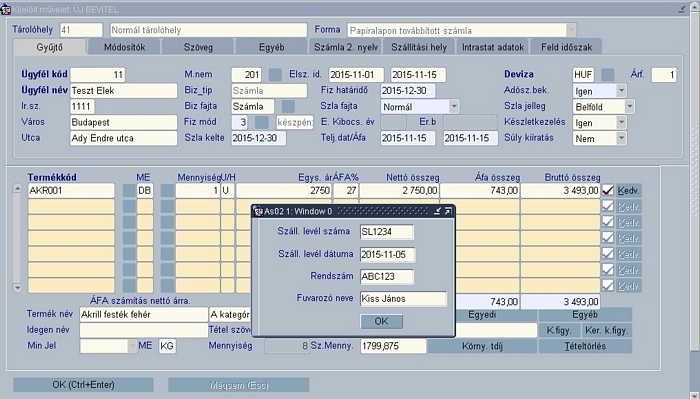
Task: Switch to the Módosítók tab
Action: 125,47
